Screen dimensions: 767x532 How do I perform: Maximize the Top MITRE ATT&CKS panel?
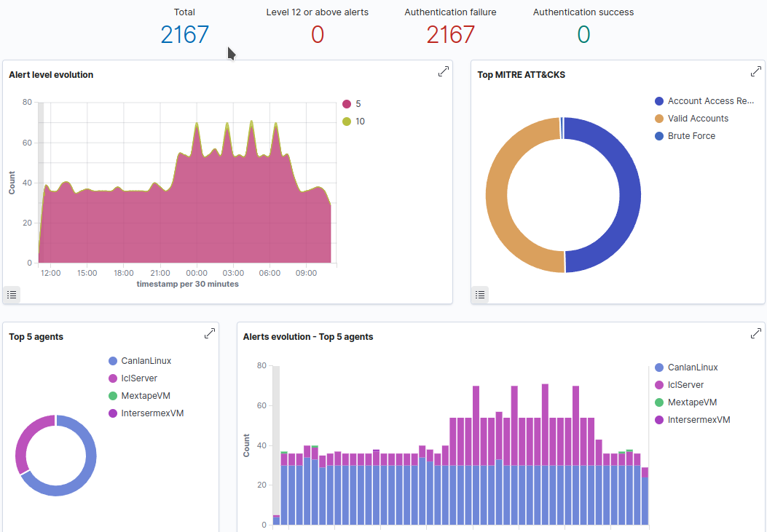[755, 71]
